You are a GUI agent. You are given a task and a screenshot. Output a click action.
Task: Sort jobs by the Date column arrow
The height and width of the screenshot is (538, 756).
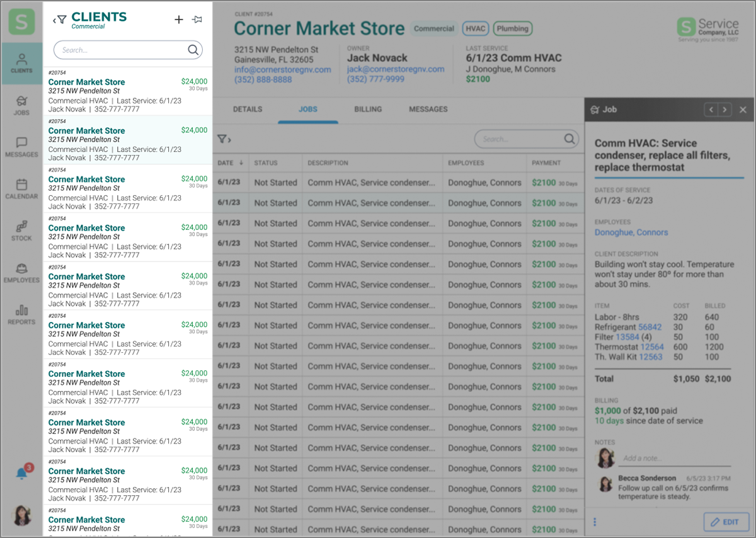[x=241, y=163]
